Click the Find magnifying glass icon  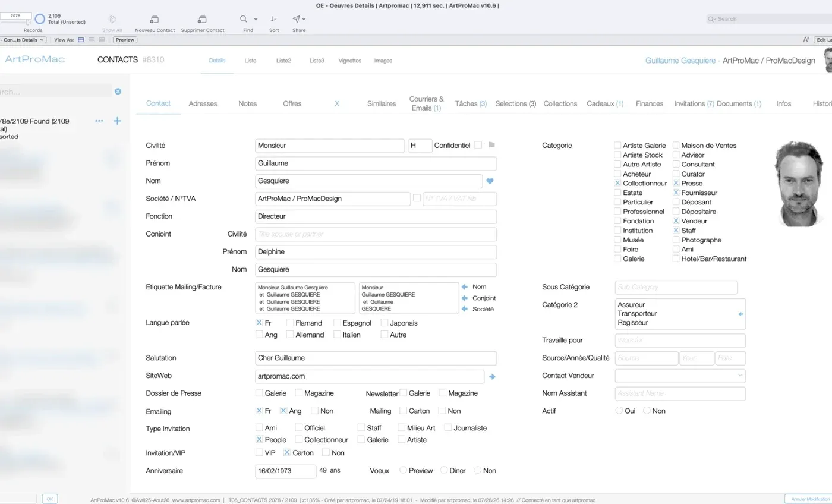244,19
